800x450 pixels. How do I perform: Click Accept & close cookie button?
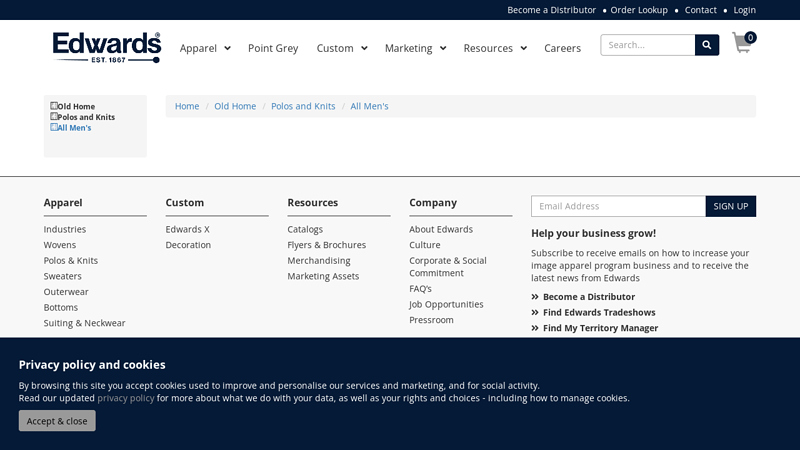[57, 421]
